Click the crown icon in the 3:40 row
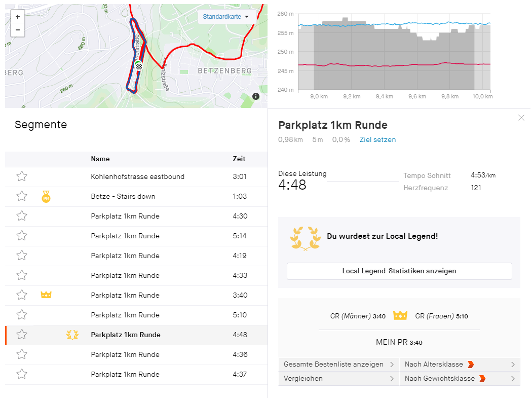The width and height of the screenshot is (532, 398). pyautogui.click(x=46, y=295)
